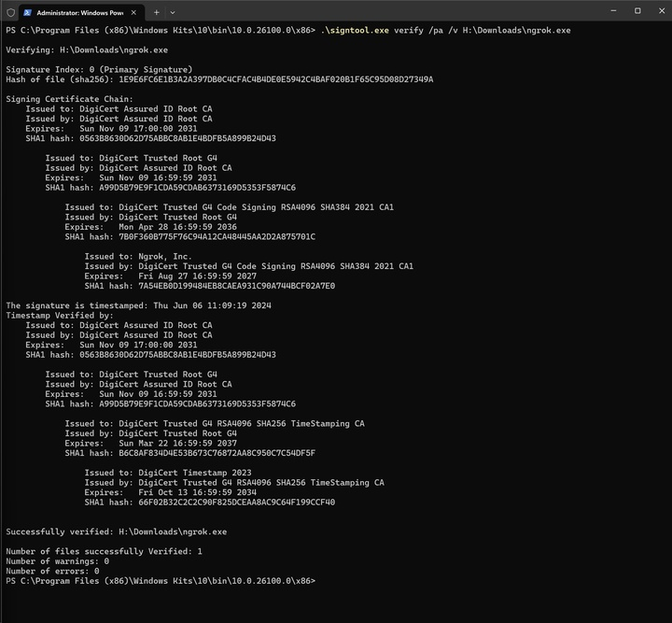Open a new tab with plus button

click(156, 11)
